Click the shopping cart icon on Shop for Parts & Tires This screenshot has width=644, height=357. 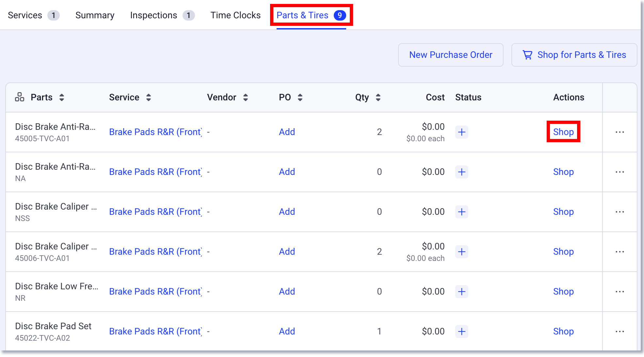pos(528,55)
